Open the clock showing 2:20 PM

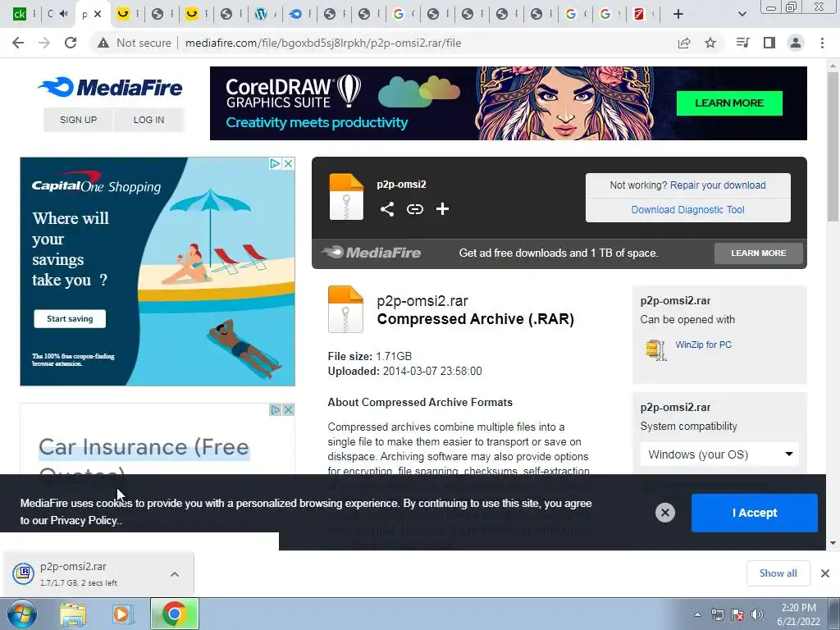(798, 614)
